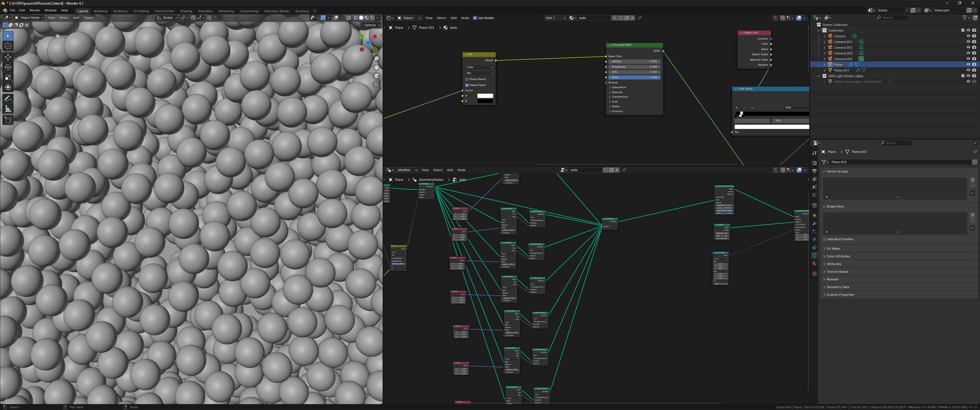Select the Add Cube tool
The image size is (980, 410).
click(x=8, y=120)
